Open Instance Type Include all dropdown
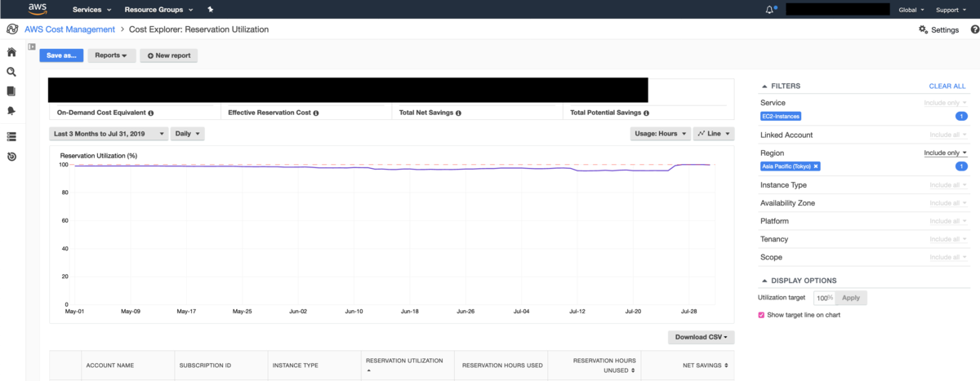 [948, 185]
